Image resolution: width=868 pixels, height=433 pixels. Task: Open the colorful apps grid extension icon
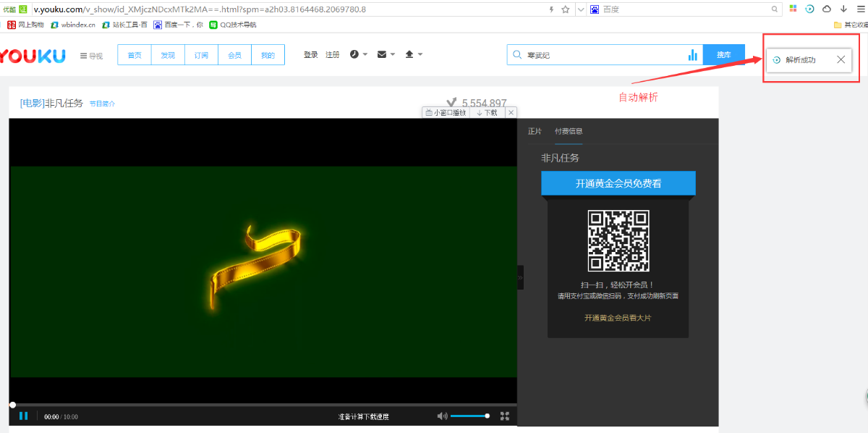[793, 9]
